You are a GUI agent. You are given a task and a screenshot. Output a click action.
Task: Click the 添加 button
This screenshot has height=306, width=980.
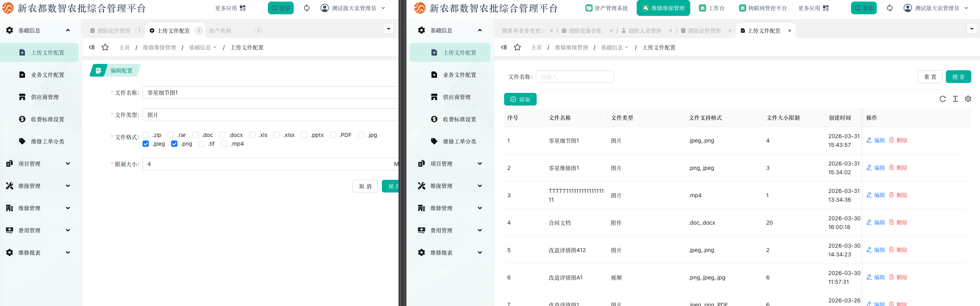point(520,100)
